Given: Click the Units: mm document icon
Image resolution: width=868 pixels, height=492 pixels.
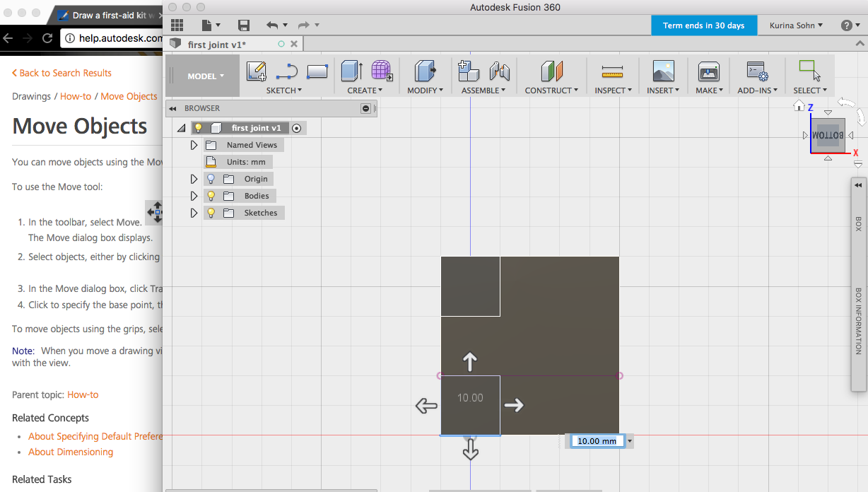Looking at the screenshot, I should click(x=210, y=162).
